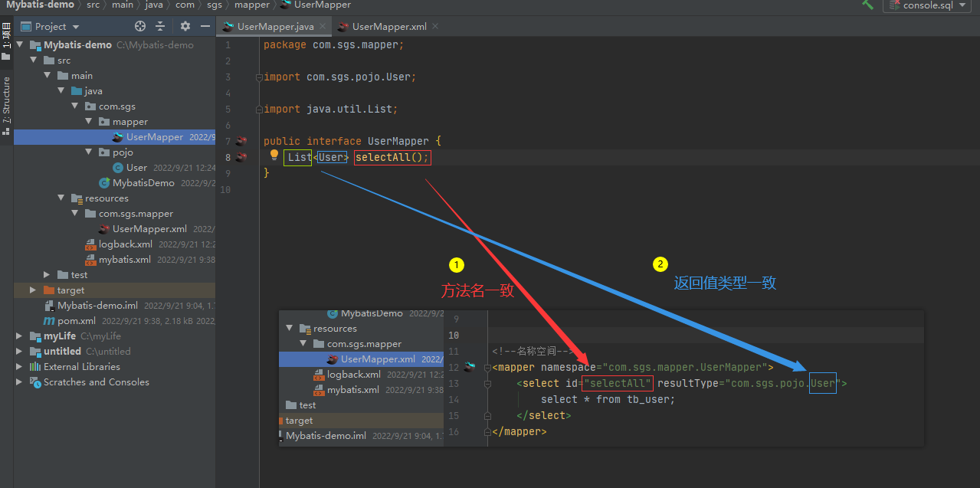This screenshot has height=488, width=980.
Task: Collapse the com.sgs package arrow
Action: point(74,106)
